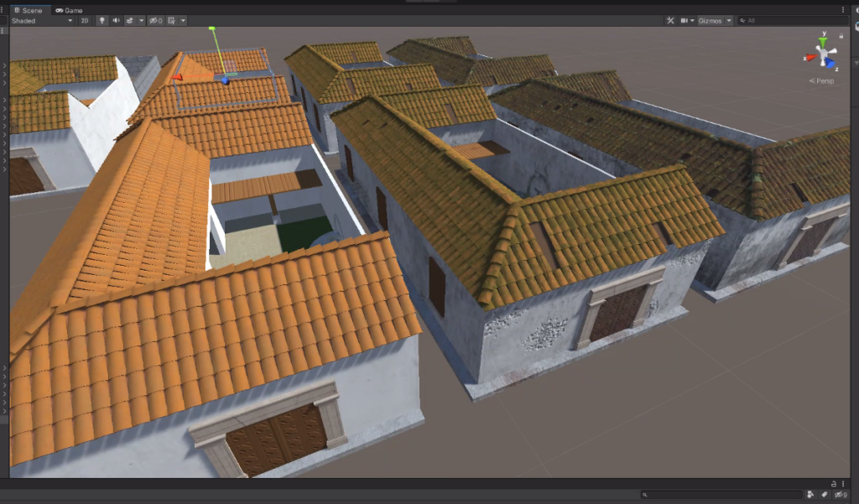Screen dimensions: 859x504
Task: Click the scene effects layers icon
Action: pos(130,20)
